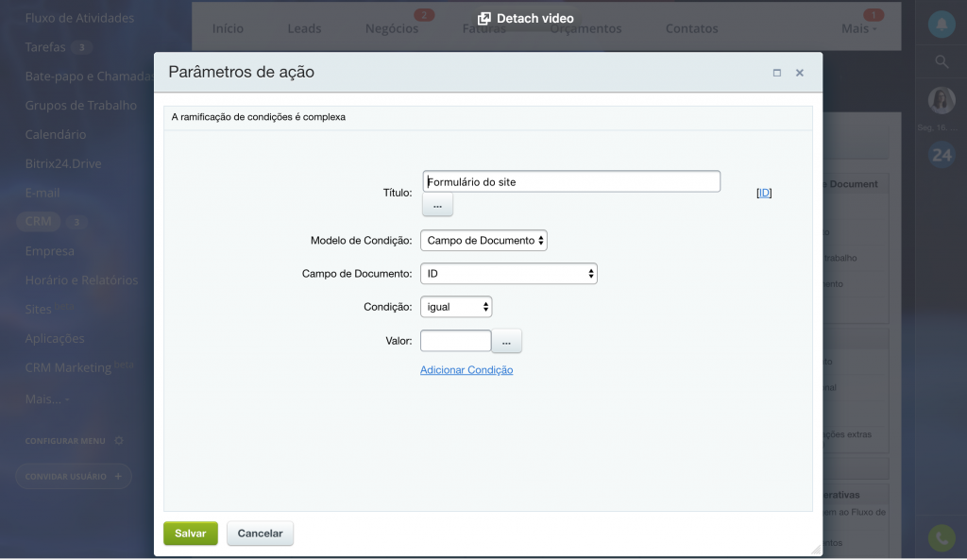Click the '...' button next to Valor
The height and width of the screenshot is (560, 967).
(506, 341)
